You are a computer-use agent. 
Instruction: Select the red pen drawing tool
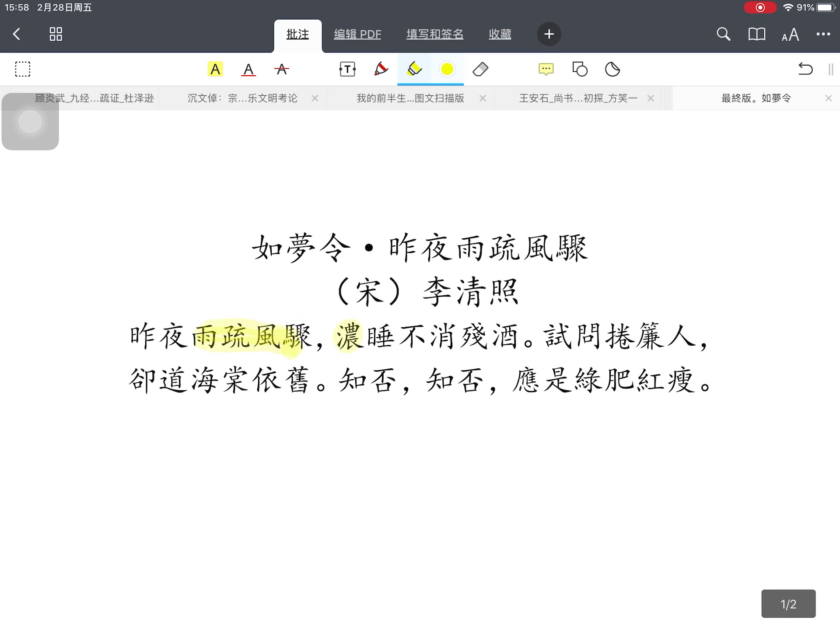click(381, 69)
